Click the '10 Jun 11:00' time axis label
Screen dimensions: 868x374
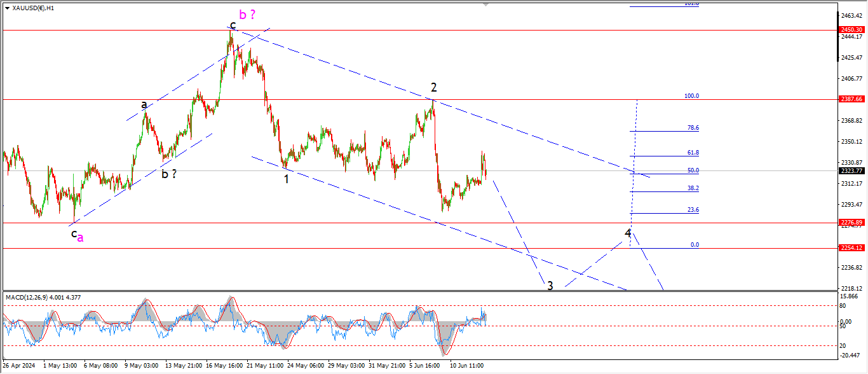pyautogui.click(x=467, y=366)
